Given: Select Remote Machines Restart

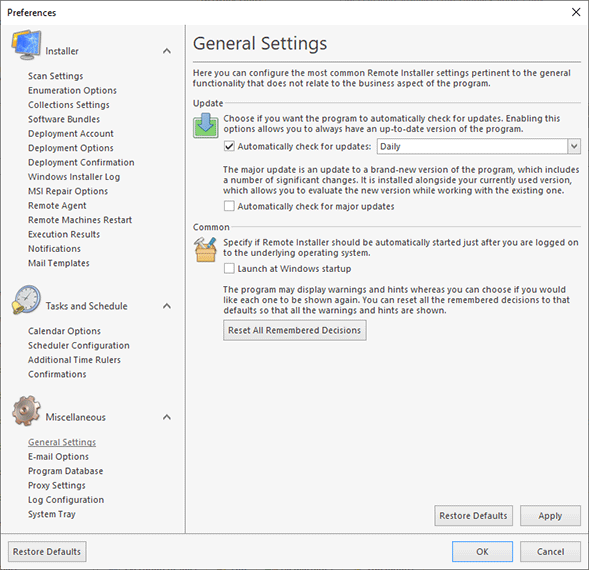Looking at the screenshot, I should [x=80, y=220].
